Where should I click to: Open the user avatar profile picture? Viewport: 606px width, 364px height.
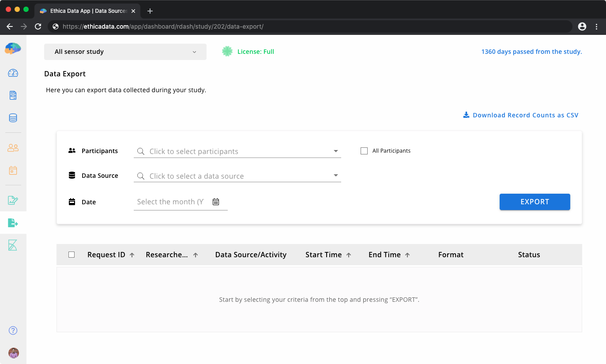(x=13, y=353)
